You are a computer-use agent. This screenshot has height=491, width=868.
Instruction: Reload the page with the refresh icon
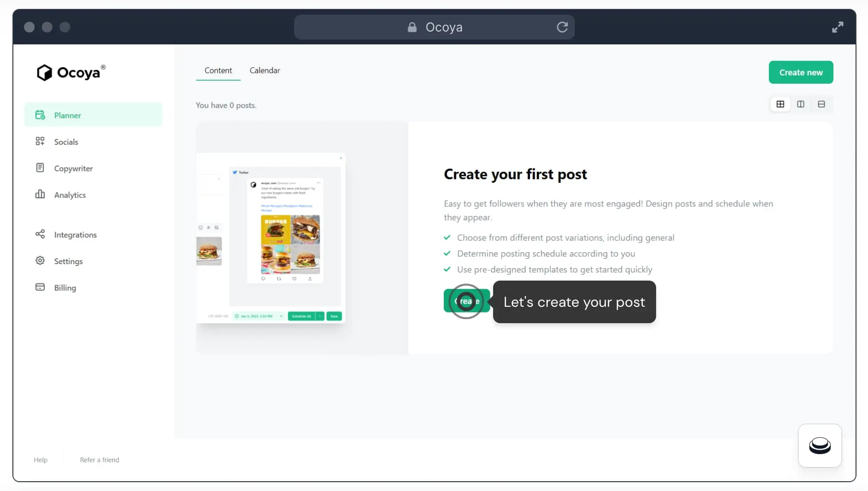(562, 27)
